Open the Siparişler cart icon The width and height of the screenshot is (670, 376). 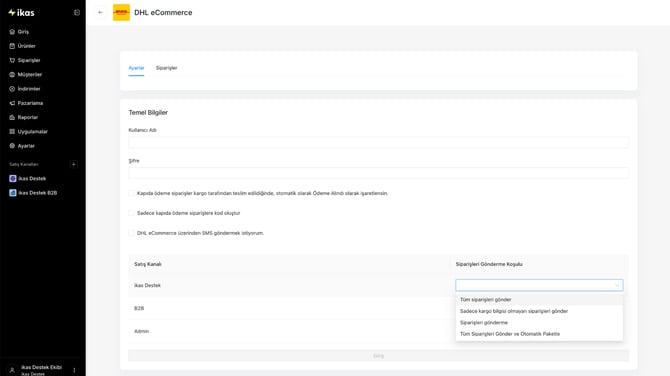(12, 60)
